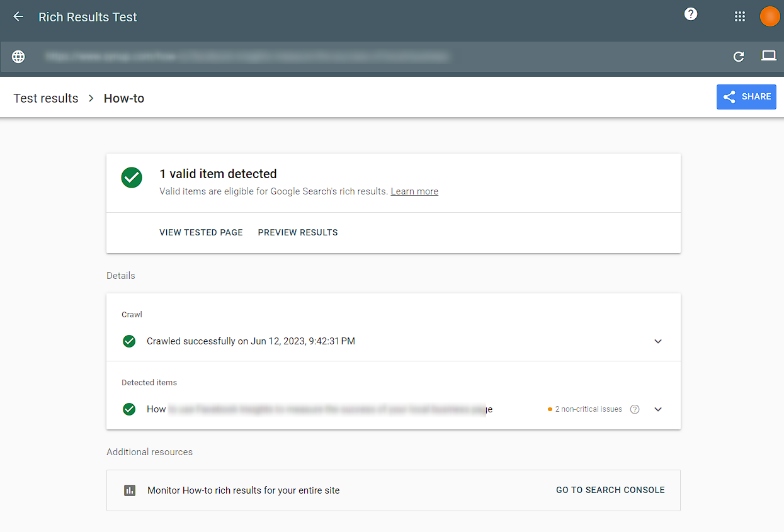
Task: Expand the crawl details chevron
Action: [x=658, y=341]
